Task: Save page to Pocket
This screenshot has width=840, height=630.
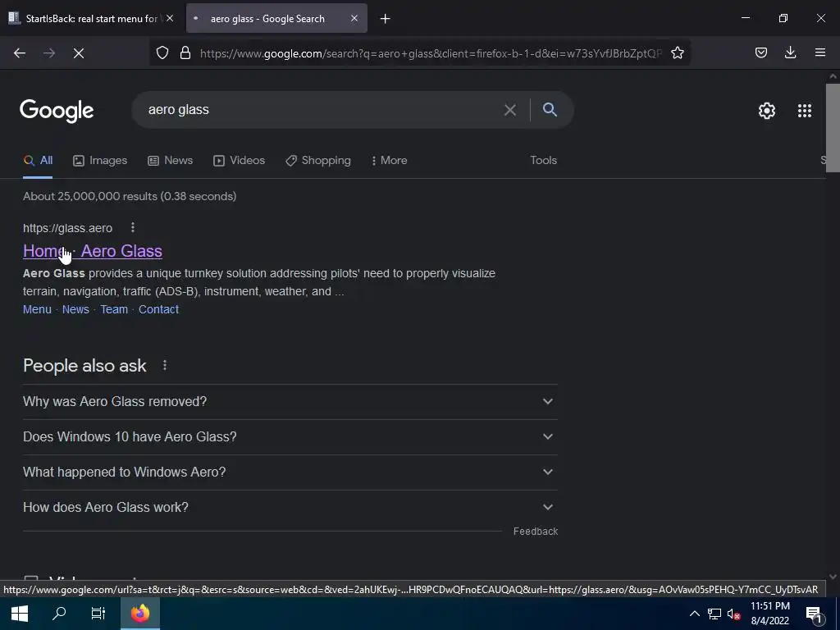Action: [x=761, y=52]
